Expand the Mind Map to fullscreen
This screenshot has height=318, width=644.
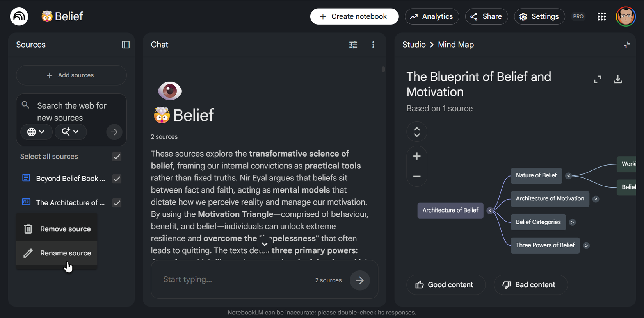tap(598, 79)
